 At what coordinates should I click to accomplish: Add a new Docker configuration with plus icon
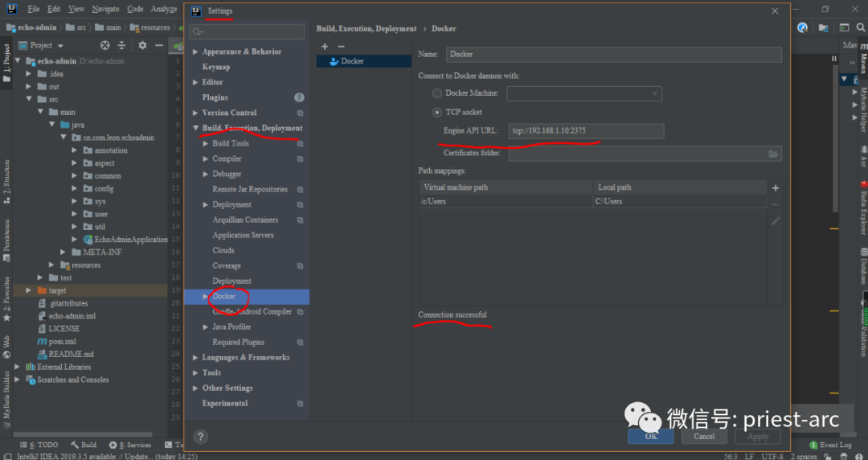(x=325, y=47)
